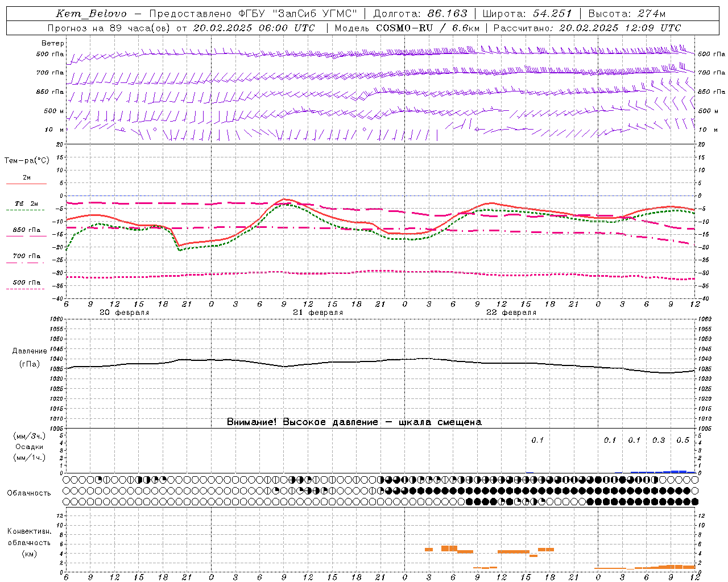The height and width of the screenshot is (582, 728).
Task: Select the Высота: 274м text
Action: coord(627,14)
